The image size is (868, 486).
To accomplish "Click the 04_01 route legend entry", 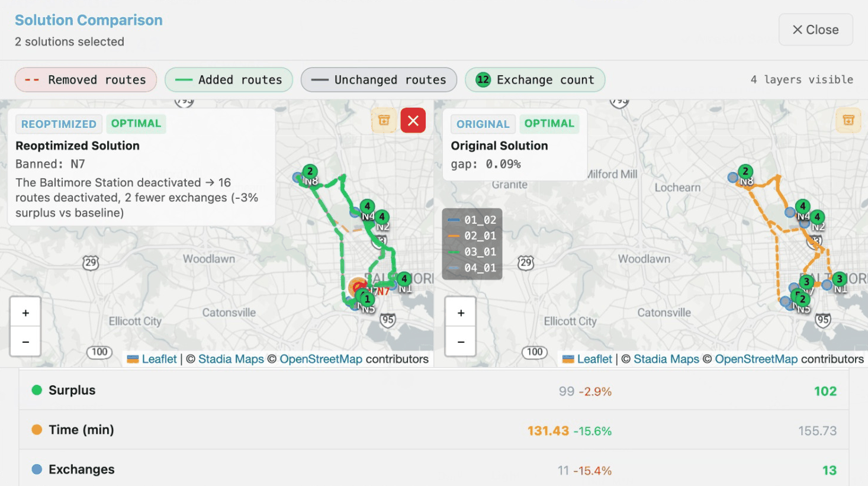I will [472, 268].
